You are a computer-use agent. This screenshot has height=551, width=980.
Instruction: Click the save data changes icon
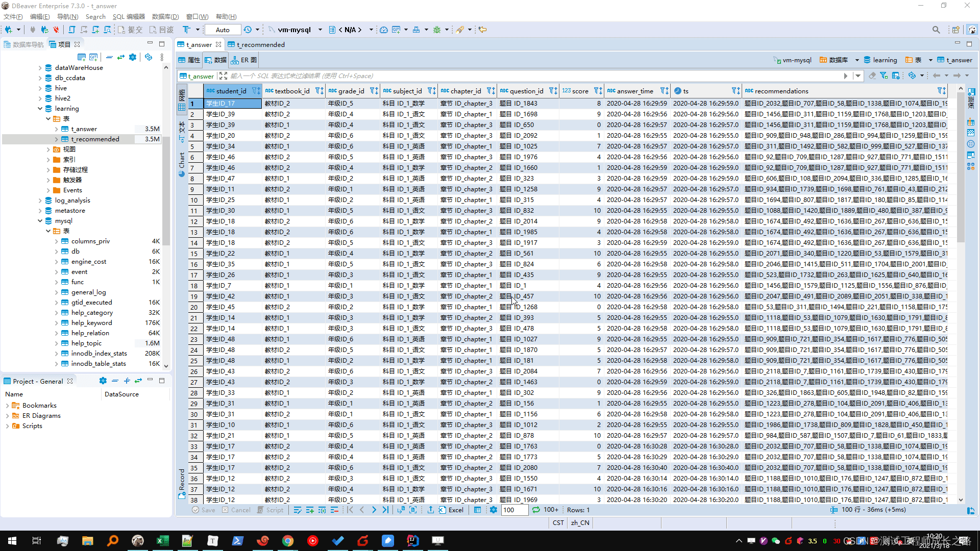pos(203,510)
